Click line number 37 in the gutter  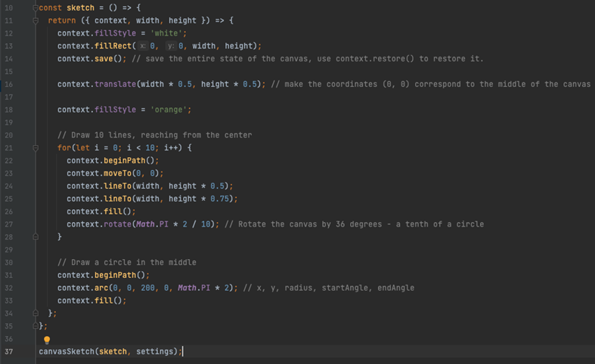click(x=9, y=351)
